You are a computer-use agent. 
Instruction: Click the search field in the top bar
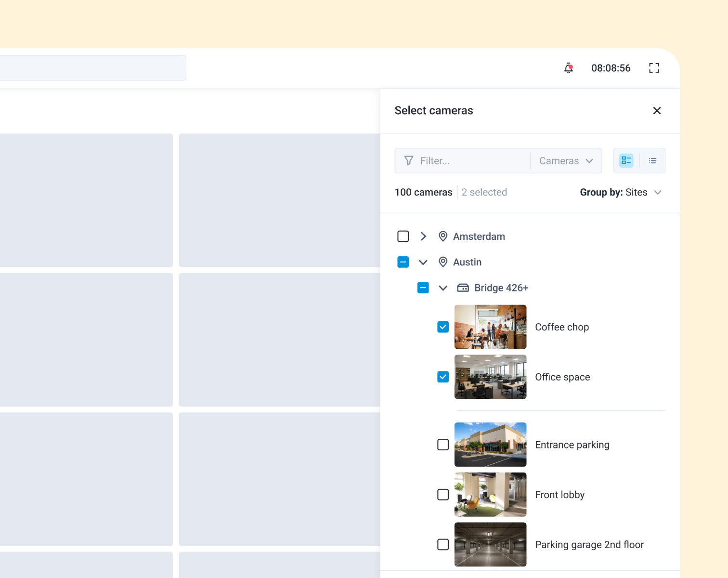[x=93, y=68]
